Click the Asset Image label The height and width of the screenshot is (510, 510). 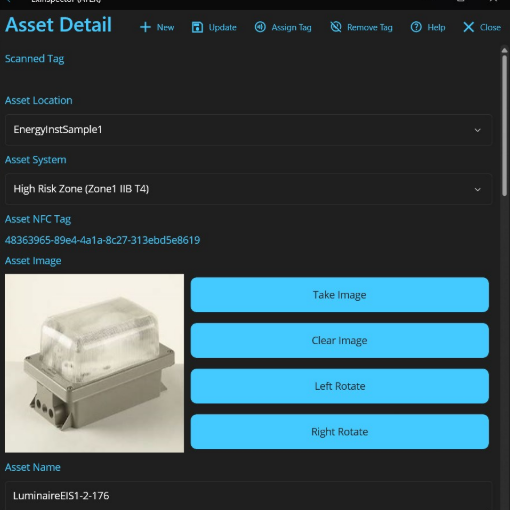33,261
